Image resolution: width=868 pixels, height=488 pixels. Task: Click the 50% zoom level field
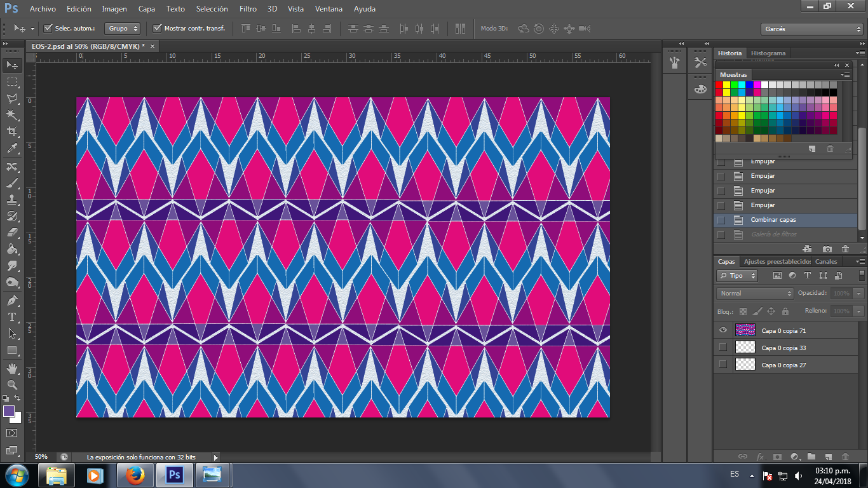coord(41,457)
